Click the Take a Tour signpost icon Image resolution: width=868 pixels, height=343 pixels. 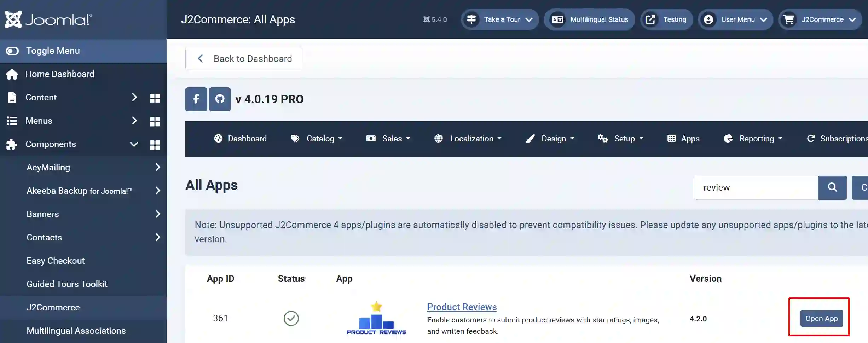[471, 19]
